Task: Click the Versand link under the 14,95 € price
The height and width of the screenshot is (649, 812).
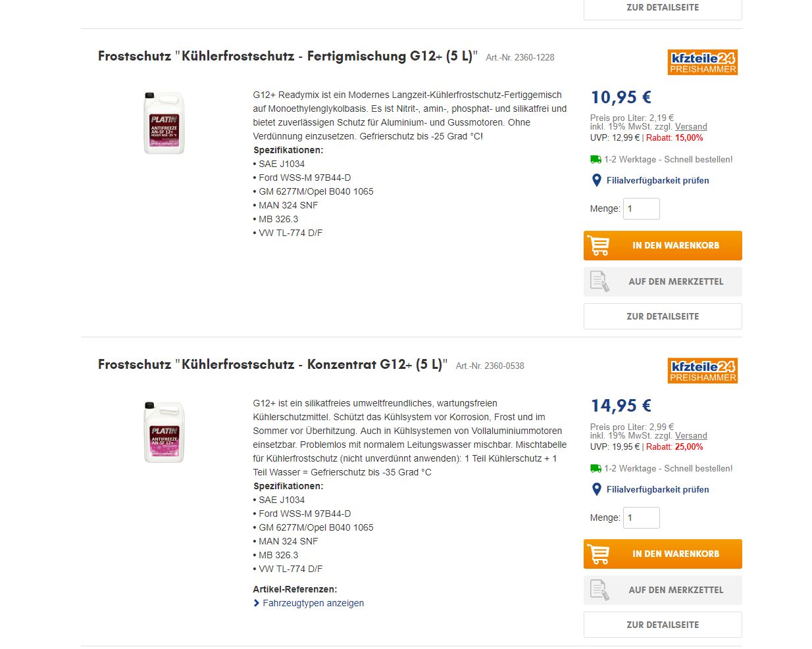Action: 691,436
